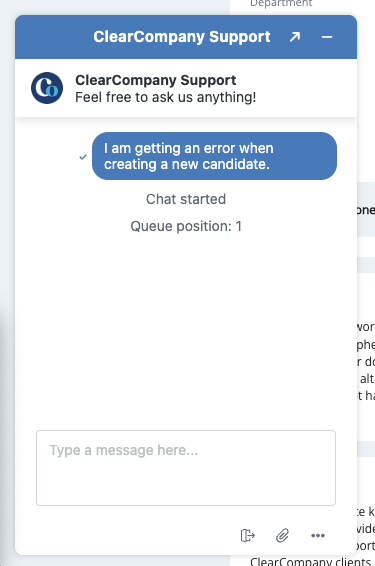Click empty conversation area below queue position

(186, 325)
